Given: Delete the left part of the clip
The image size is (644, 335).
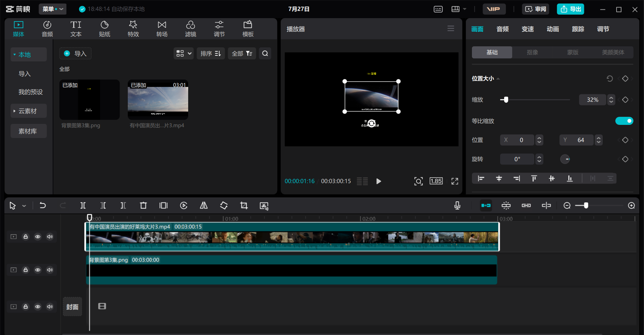Looking at the screenshot, I should 103,205.
